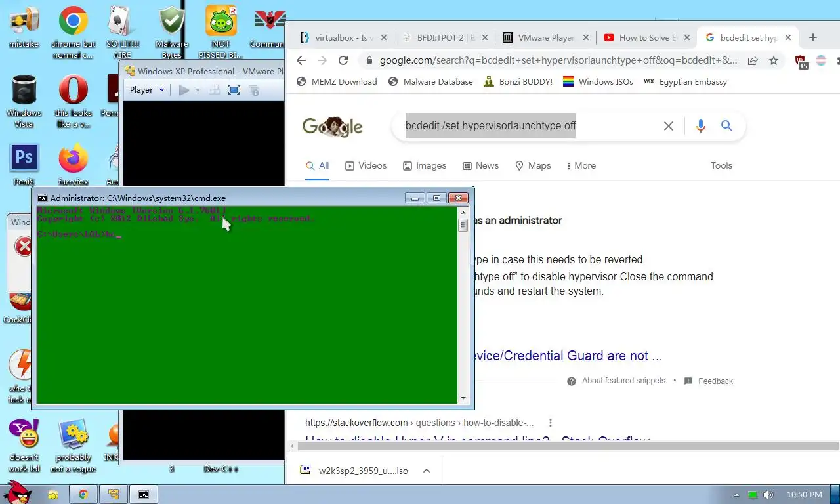Open the Yahoo 'doesn't work lol' icon
Viewport: 840px width, 504px height.
(x=24, y=446)
